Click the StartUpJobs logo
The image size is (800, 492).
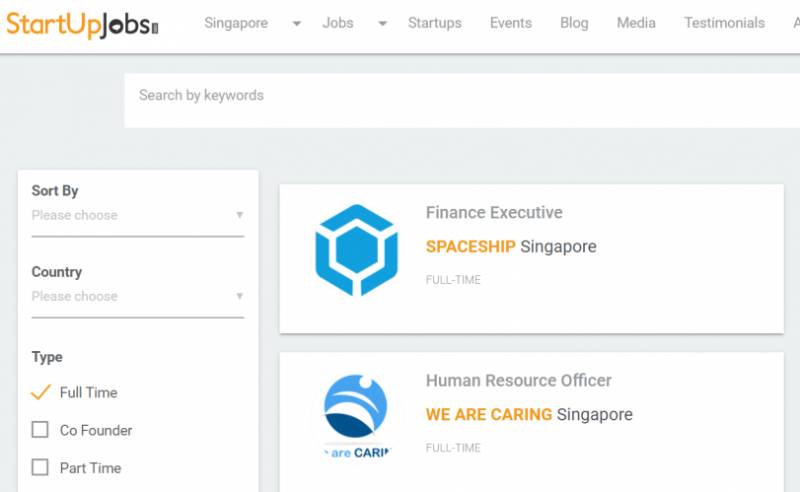[82, 24]
